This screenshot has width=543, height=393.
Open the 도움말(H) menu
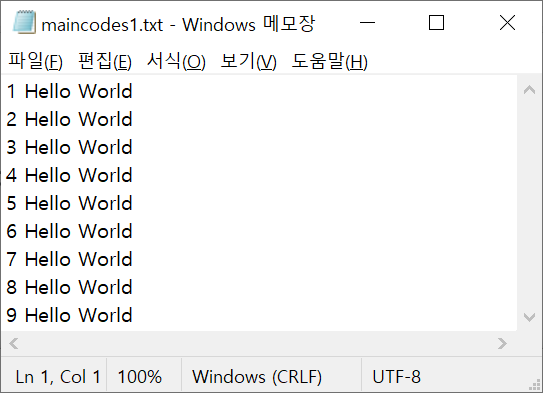(x=329, y=61)
